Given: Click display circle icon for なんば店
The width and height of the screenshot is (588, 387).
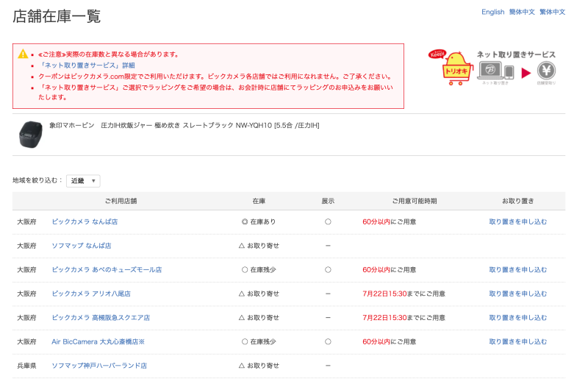Looking at the screenshot, I should point(328,222).
